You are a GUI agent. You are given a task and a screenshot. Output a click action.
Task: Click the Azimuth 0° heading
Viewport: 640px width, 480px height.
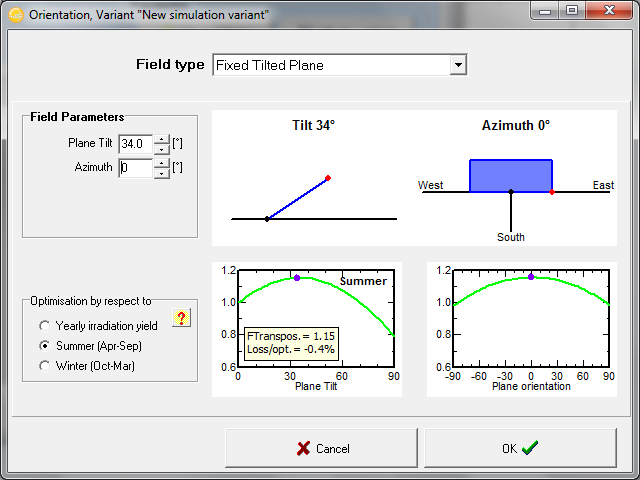tap(516, 125)
